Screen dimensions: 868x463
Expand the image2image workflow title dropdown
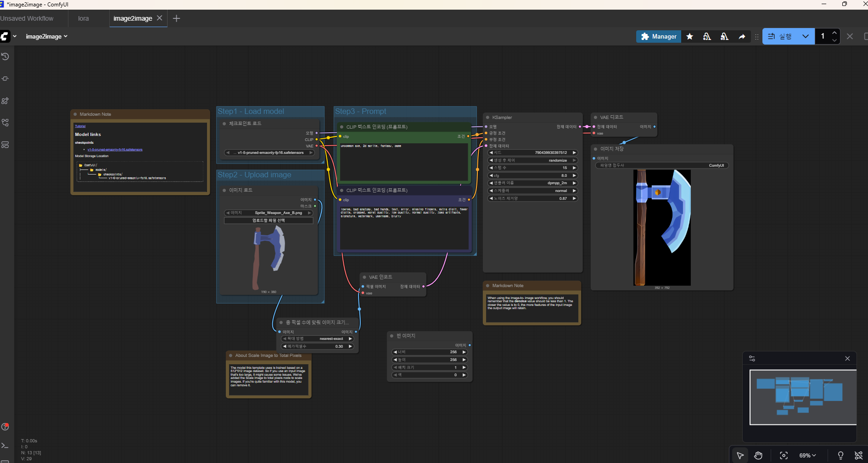pos(47,37)
